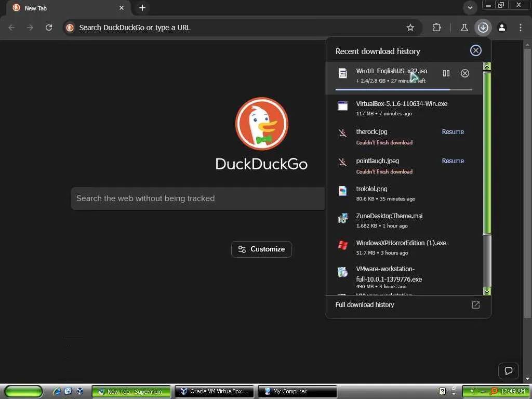Open the Extensions puzzle icon
The width and height of the screenshot is (532, 399).
[436, 28]
